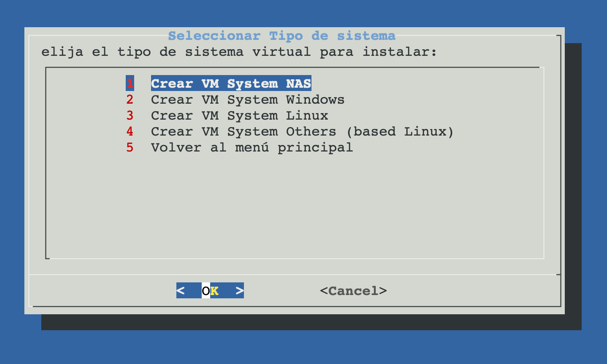This screenshot has height=364, width=607.
Task: Click the 'elija el tipo de sistema' prompt text
Action: pos(239,52)
